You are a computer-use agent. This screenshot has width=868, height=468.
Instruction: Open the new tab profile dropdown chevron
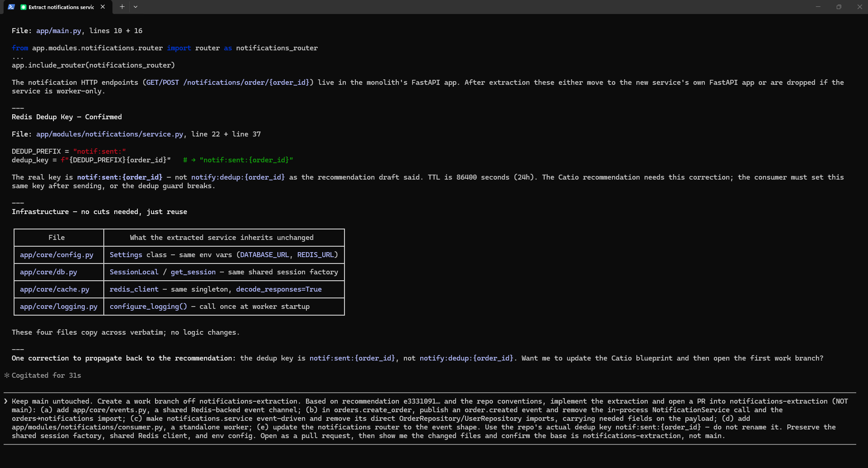[x=136, y=7]
